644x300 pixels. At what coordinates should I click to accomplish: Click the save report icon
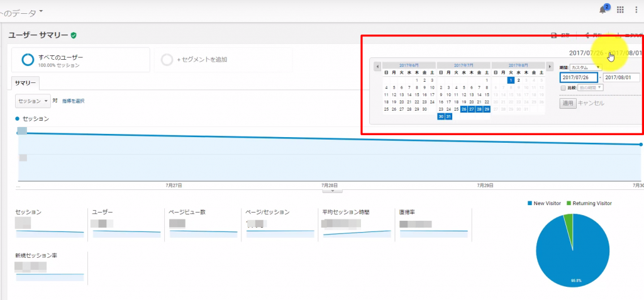553,35
